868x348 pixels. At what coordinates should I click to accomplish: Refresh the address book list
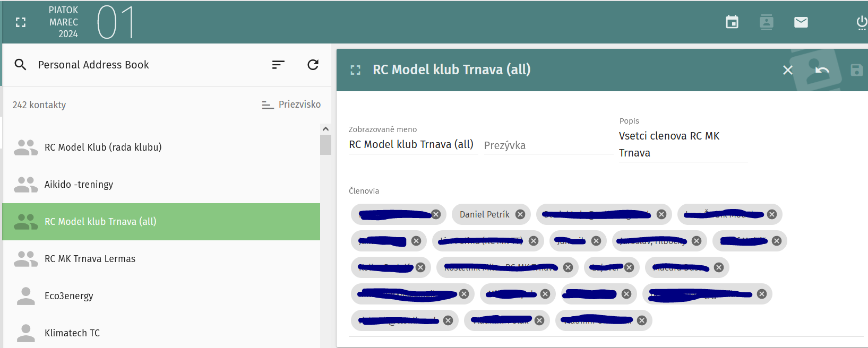click(x=313, y=65)
